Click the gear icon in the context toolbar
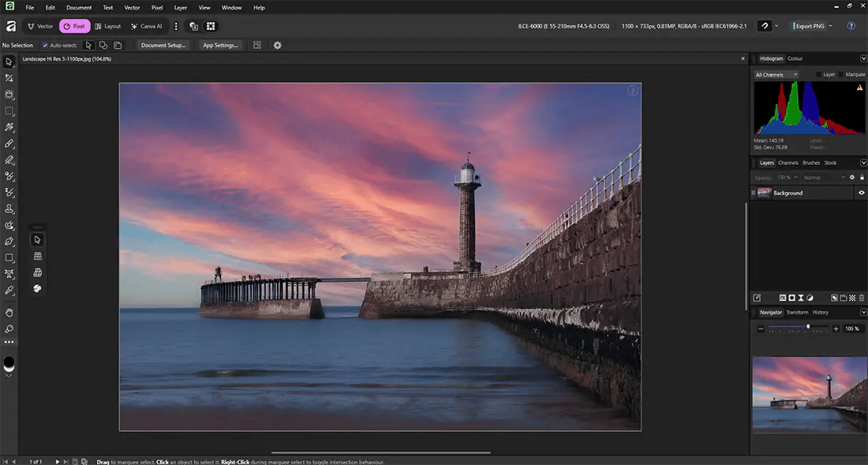This screenshot has width=868, height=465. pyautogui.click(x=277, y=45)
